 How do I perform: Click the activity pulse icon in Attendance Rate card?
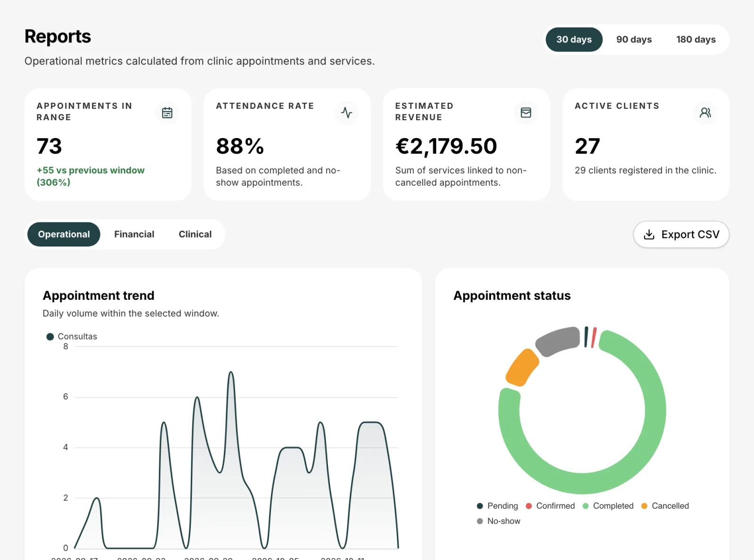(347, 113)
